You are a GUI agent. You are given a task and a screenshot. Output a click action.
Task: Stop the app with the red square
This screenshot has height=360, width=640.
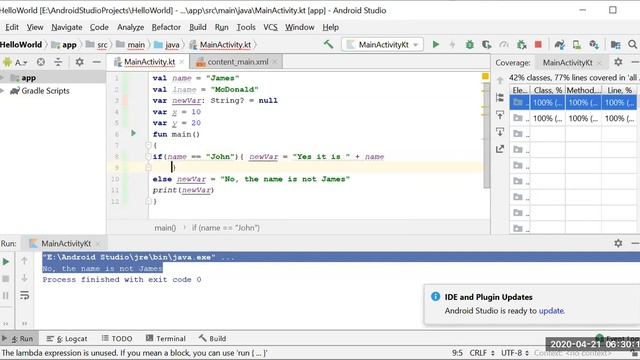pyautogui.click(x=538, y=44)
